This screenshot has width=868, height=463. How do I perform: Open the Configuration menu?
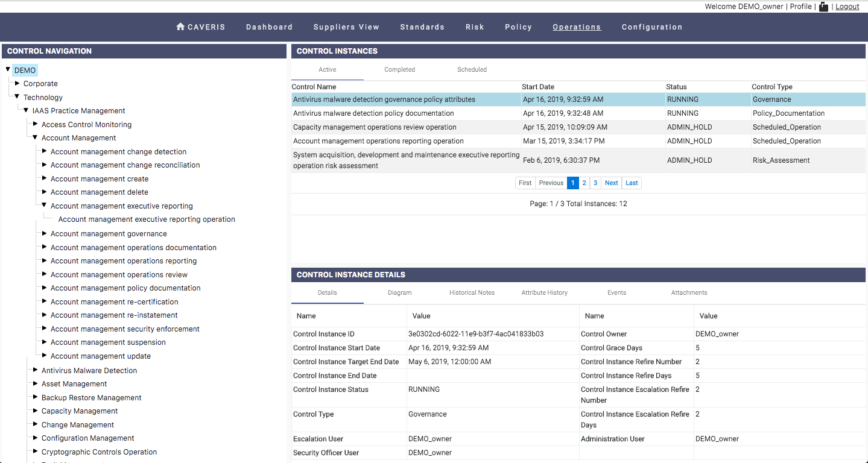[x=652, y=27]
